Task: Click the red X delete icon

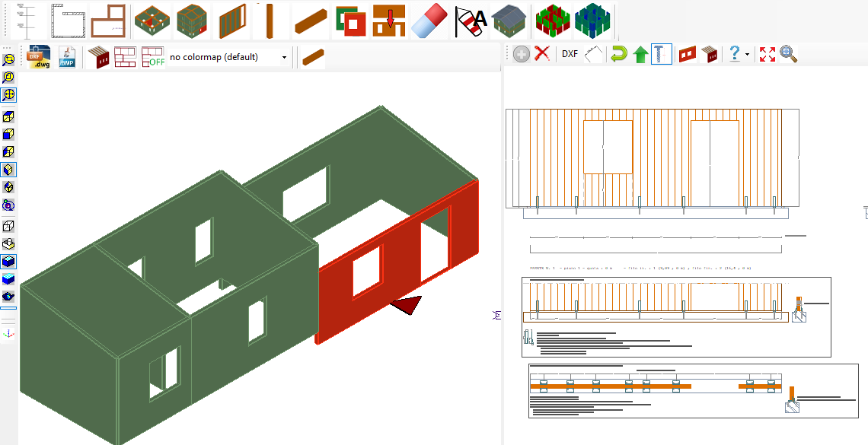Action: tap(542, 54)
